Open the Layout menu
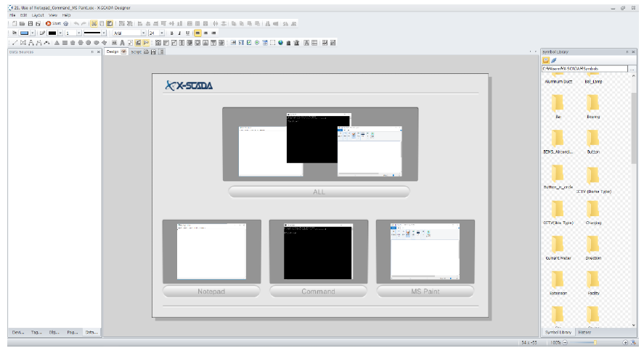The width and height of the screenshot is (644, 351). pos(38,15)
